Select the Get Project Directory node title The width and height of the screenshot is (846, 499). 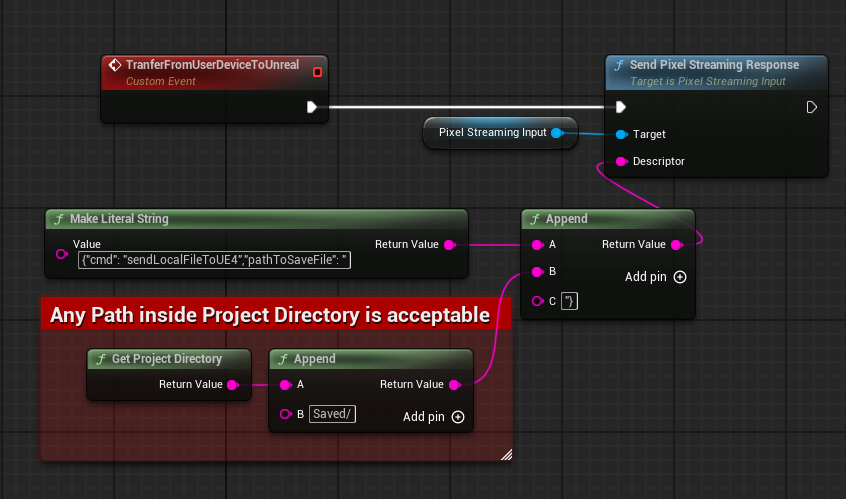166,359
